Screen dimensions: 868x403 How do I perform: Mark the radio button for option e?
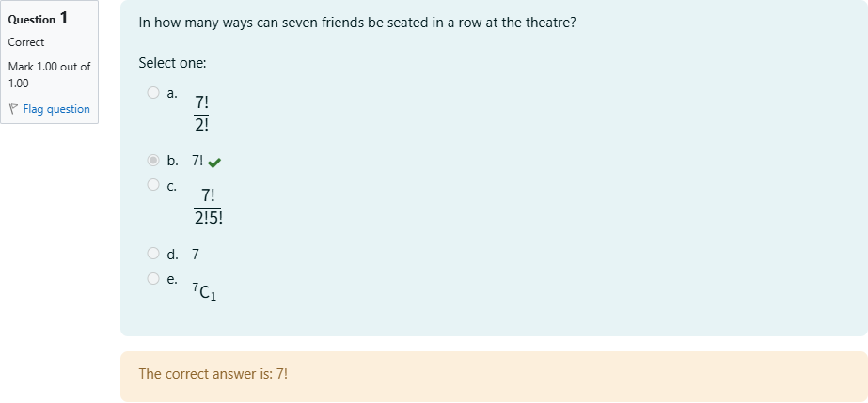[153, 278]
